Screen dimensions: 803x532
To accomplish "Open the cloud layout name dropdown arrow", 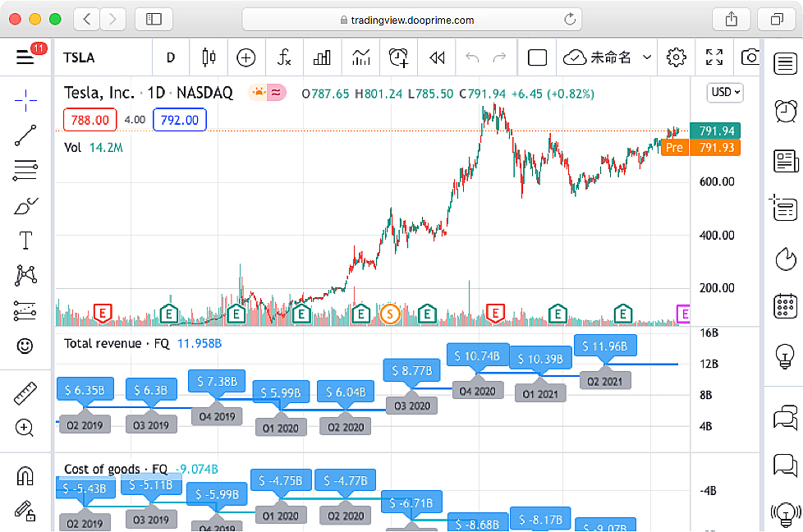I will (x=647, y=57).
